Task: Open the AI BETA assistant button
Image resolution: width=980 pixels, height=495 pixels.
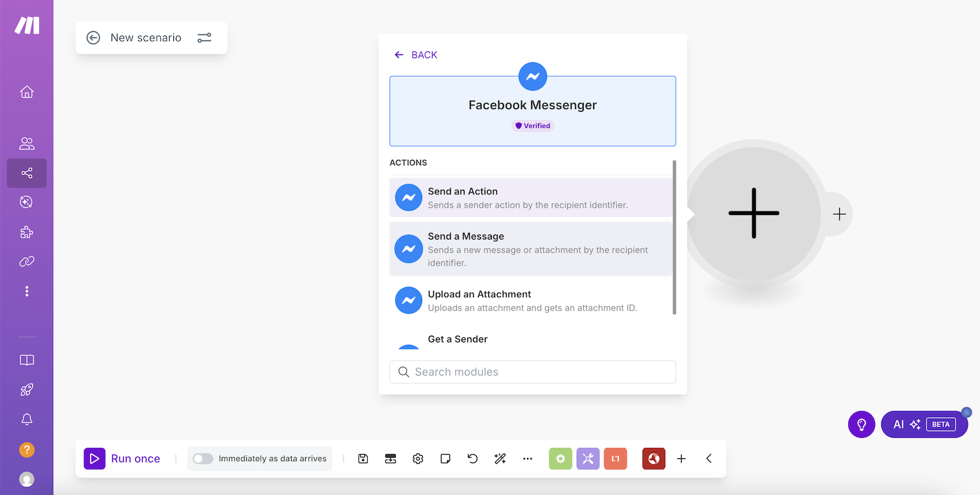Action: click(924, 425)
